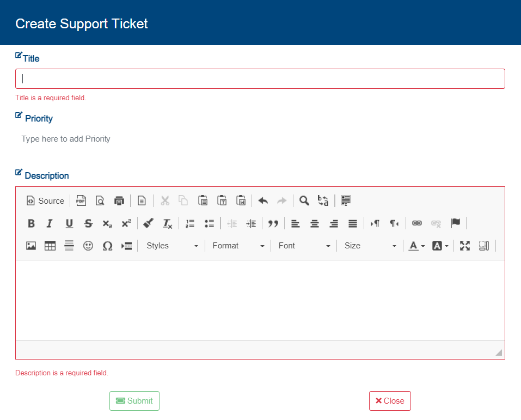Open the Preview icon in toolbar
This screenshot has height=420, width=521.
pos(100,201)
